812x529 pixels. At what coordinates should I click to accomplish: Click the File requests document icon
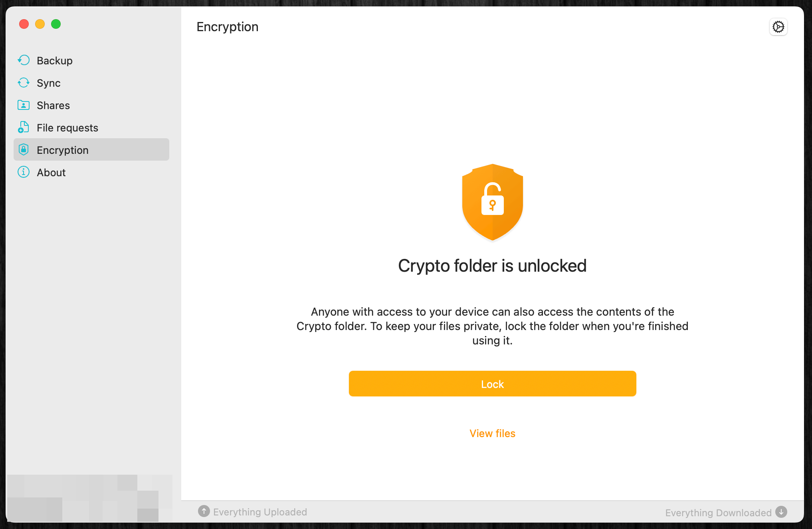pos(24,127)
